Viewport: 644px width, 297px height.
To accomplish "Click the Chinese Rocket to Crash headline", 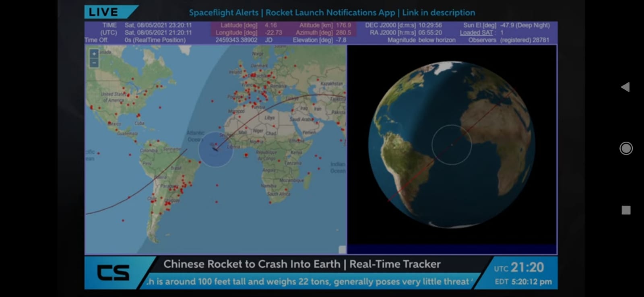I will (302, 264).
